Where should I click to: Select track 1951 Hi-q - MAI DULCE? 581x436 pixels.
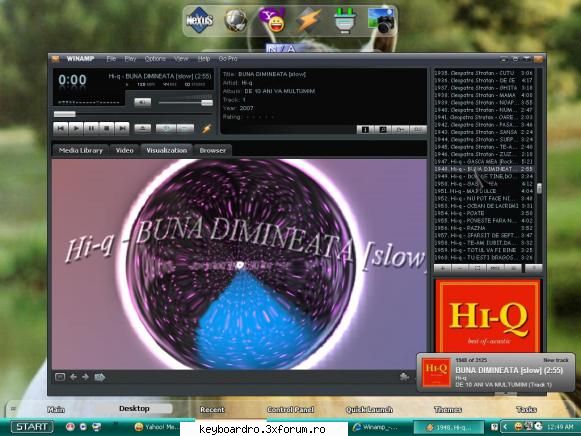[x=484, y=191]
